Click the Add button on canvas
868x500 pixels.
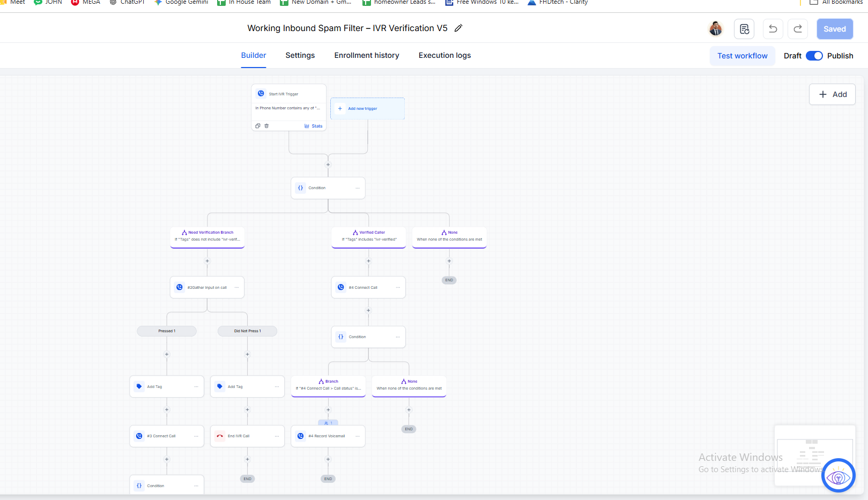(x=832, y=94)
